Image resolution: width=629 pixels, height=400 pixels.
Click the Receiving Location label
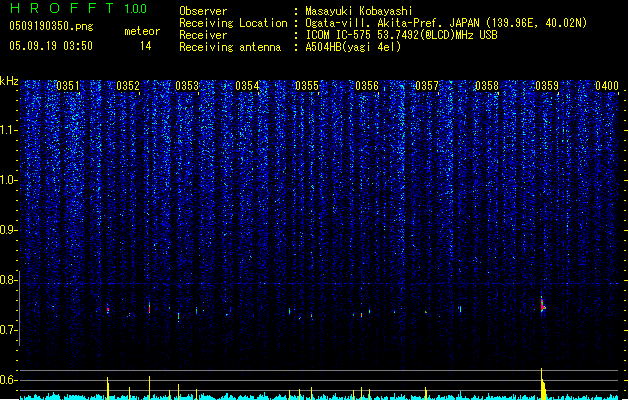(x=233, y=23)
